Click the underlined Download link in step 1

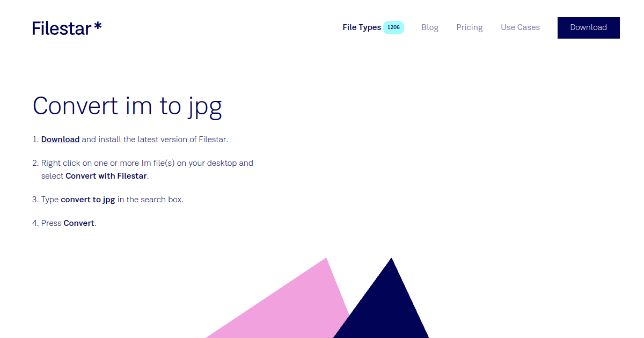click(x=60, y=139)
